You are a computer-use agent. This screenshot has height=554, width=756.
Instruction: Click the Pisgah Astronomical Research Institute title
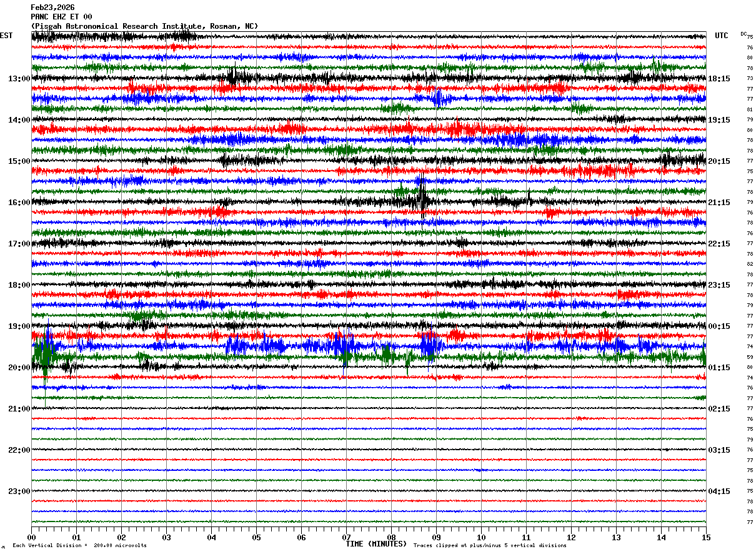pos(144,26)
